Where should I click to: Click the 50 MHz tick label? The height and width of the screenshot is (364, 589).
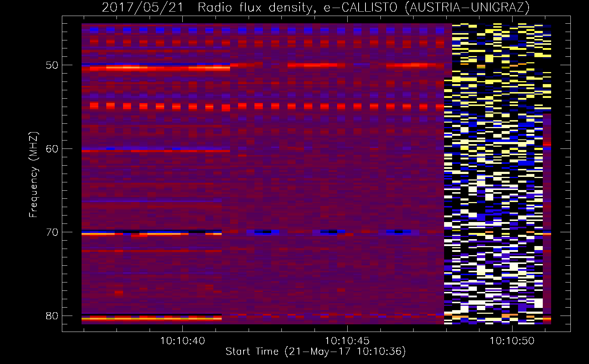click(x=52, y=65)
